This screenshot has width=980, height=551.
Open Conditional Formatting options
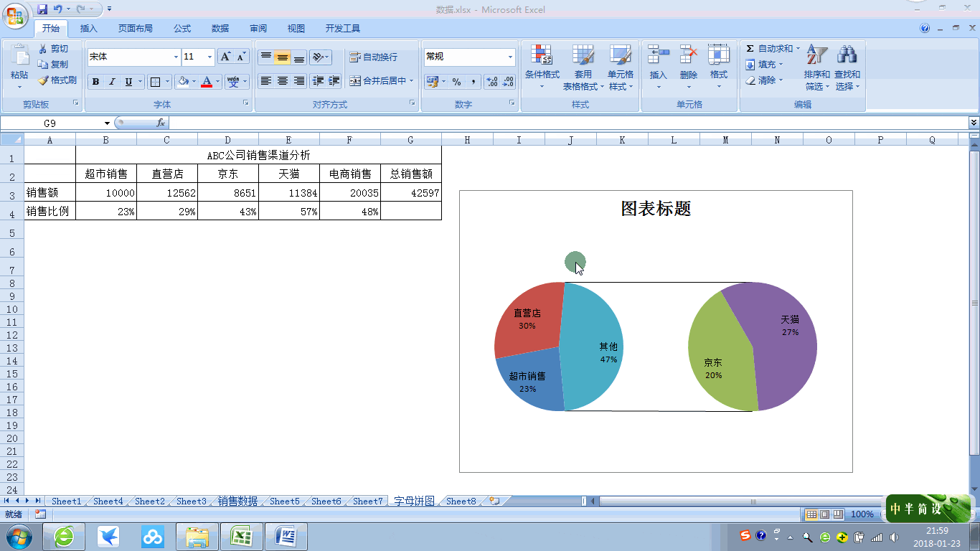pos(542,65)
